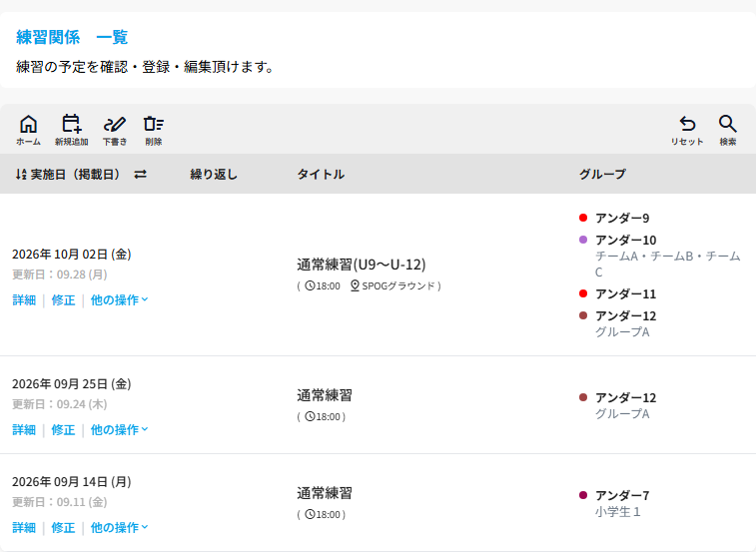Viewport: 756px width, 552px height.
Task: Click the SPOGグラウンド location text
Action: click(x=398, y=285)
